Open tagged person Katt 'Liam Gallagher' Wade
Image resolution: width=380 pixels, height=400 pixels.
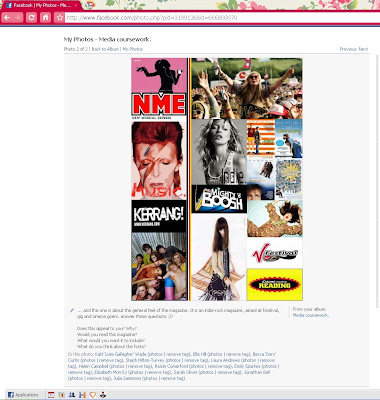(x=120, y=354)
